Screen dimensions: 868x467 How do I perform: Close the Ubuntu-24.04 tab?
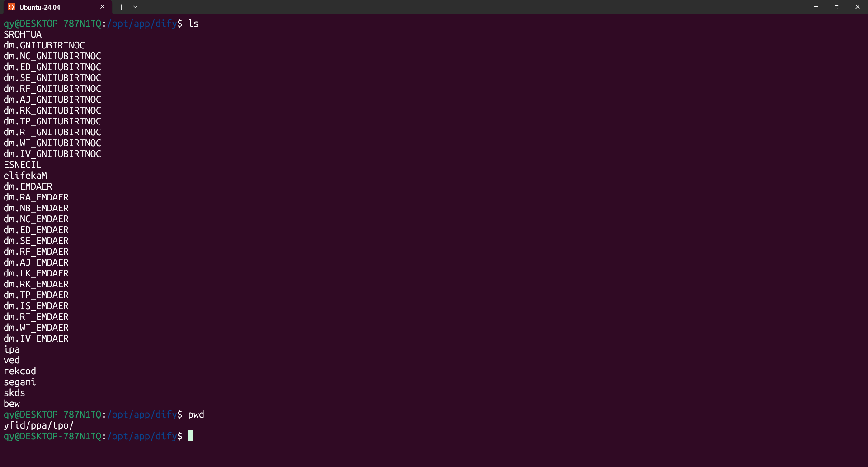coord(102,7)
